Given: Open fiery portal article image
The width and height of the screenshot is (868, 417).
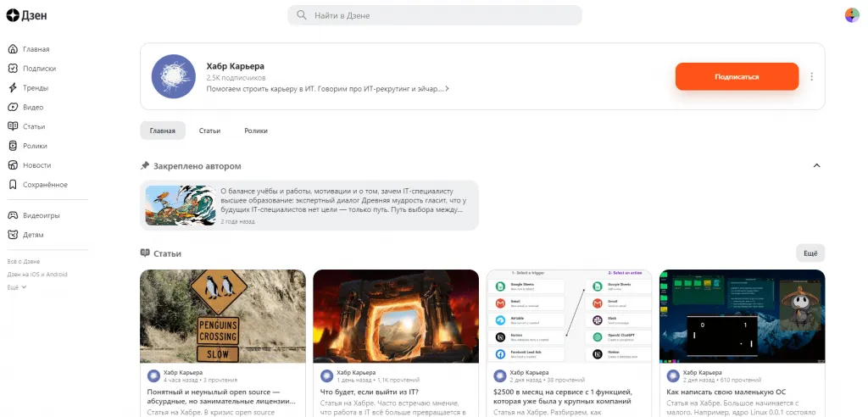Looking at the screenshot, I should pyautogui.click(x=396, y=316).
